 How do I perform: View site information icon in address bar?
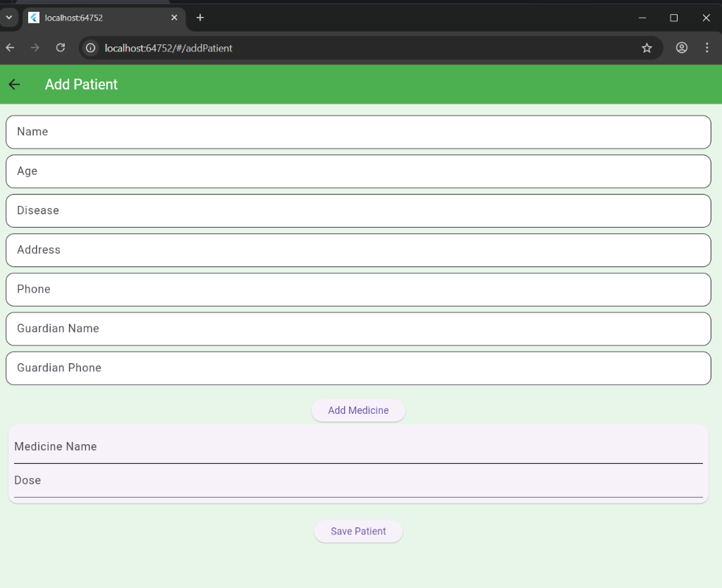(91, 48)
